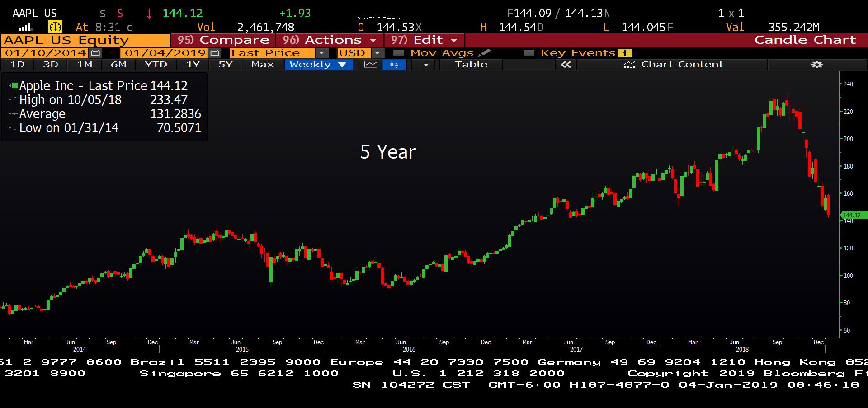
Task: Click the +1.93 change value
Action: click(x=295, y=14)
